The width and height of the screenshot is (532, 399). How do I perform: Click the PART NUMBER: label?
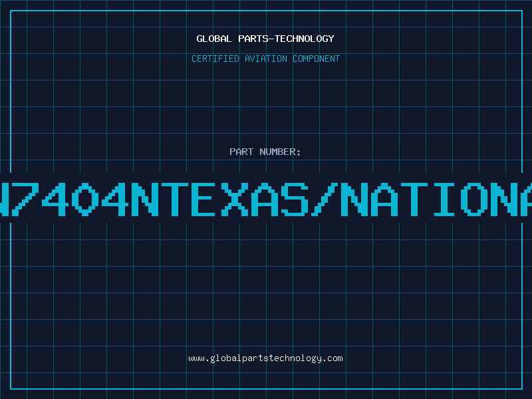point(265,152)
